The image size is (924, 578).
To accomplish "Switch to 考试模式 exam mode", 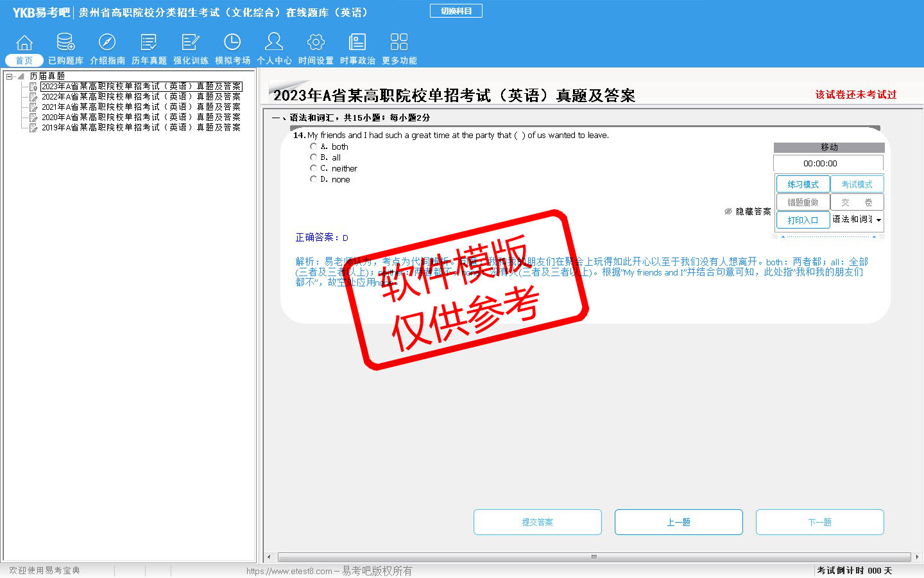I will point(857,184).
